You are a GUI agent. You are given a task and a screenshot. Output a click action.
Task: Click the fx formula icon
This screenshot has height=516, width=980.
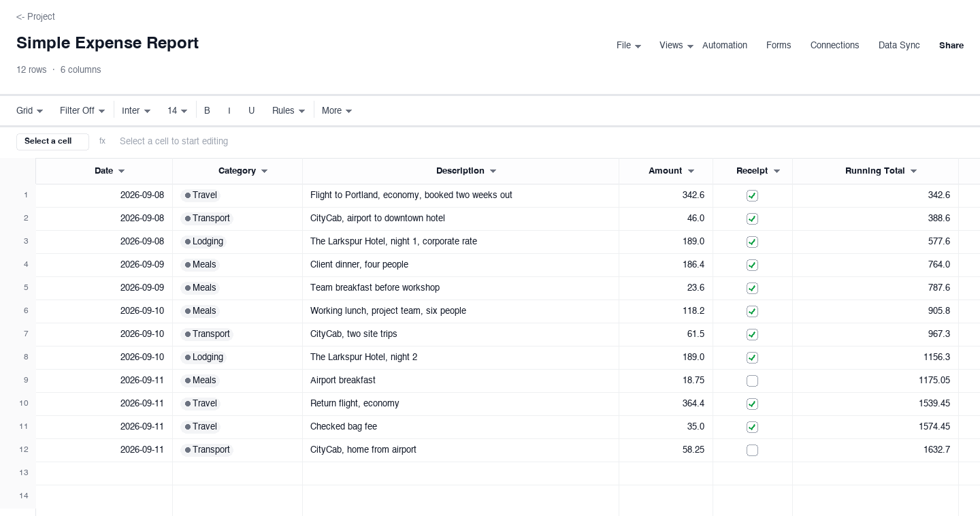coord(102,141)
